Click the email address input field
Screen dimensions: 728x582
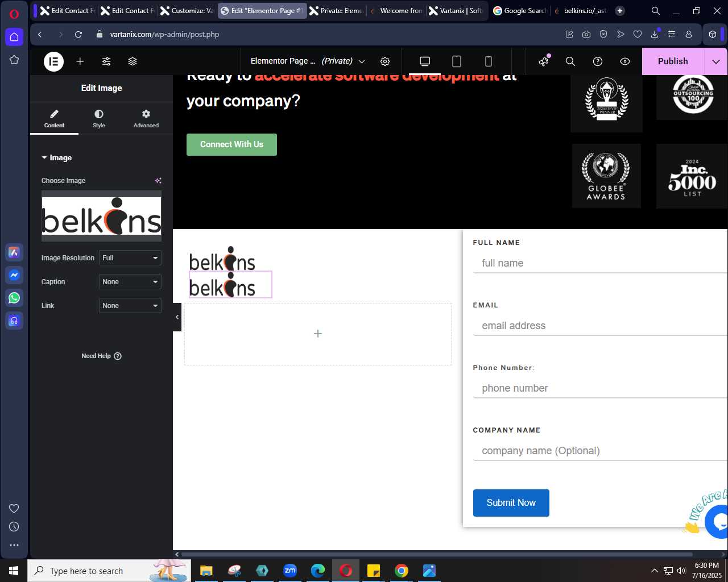(x=600, y=326)
